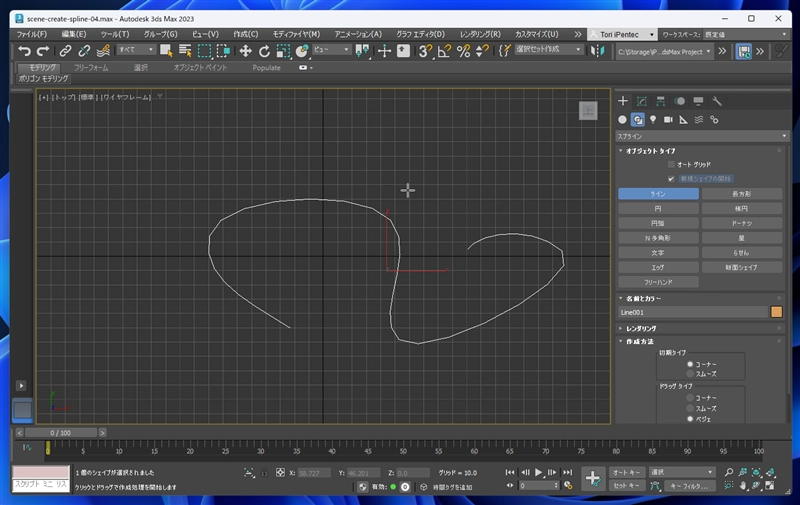The image size is (800, 505).
Task: Click the フリーハンド shape button
Action: pyautogui.click(x=658, y=282)
